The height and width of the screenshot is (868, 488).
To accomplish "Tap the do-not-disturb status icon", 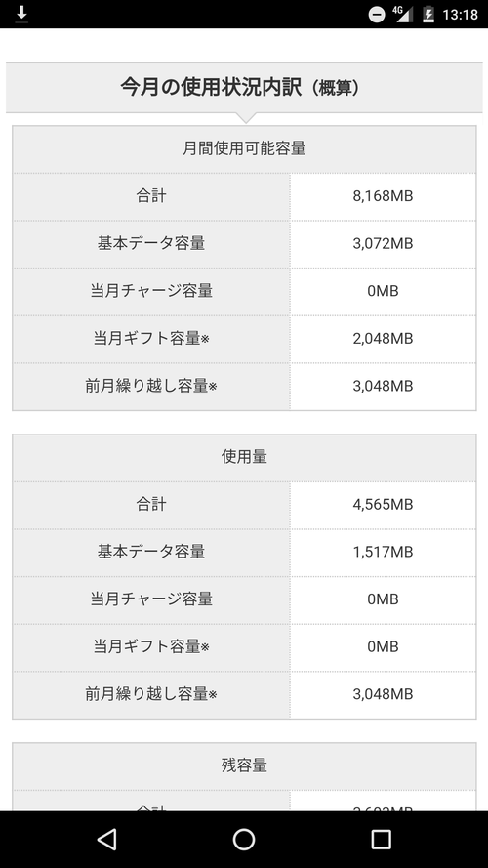I will [x=377, y=15].
